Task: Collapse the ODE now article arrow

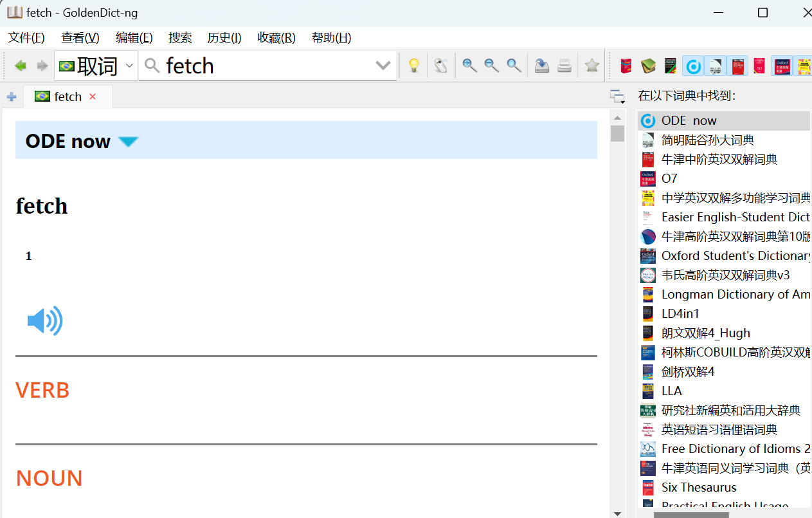Action: [x=129, y=142]
